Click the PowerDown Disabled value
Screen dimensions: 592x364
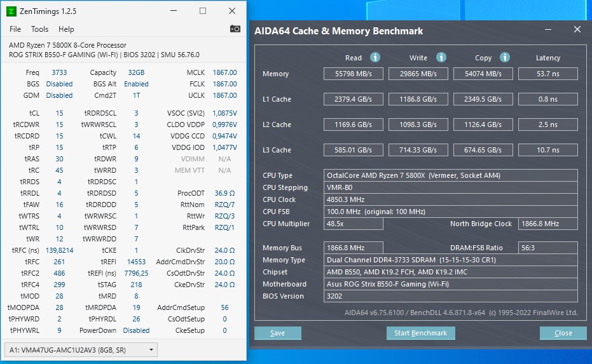coord(136,330)
